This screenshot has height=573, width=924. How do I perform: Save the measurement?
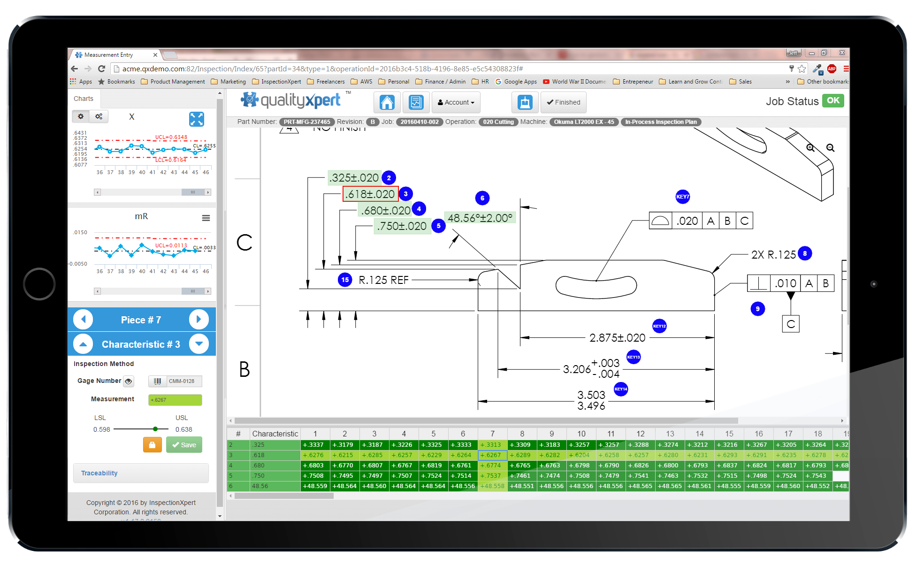coord(184,445)
